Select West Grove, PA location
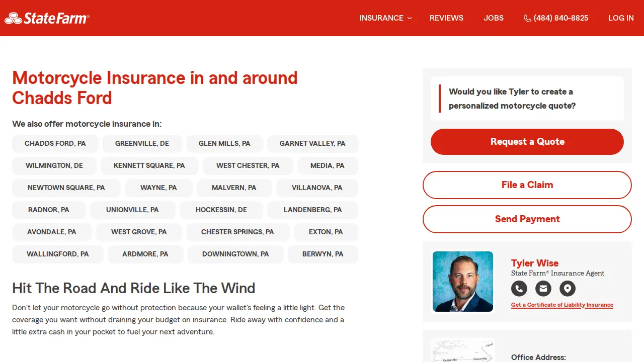The width and height of the screenshot is (644, 362). pos(139,232)
